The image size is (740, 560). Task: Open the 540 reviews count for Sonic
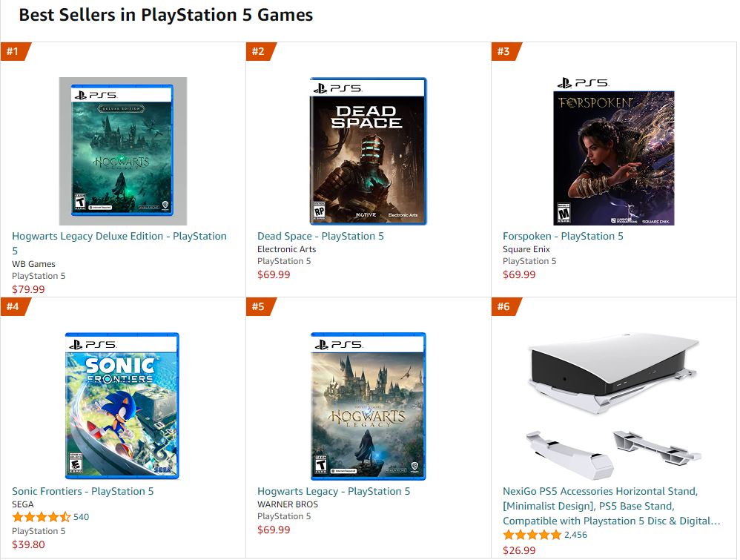pyautogui.click(x=81, y=517)
